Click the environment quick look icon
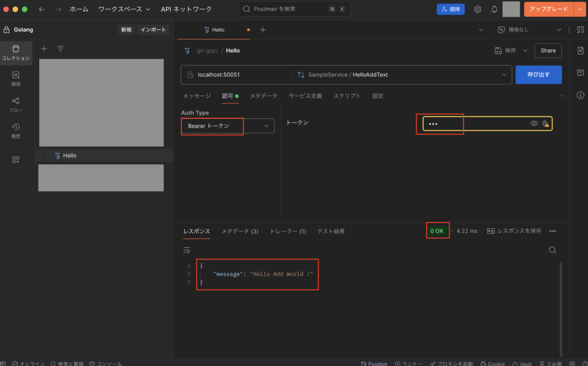This screenshot has height=366, width=588. tap(580, 30)
